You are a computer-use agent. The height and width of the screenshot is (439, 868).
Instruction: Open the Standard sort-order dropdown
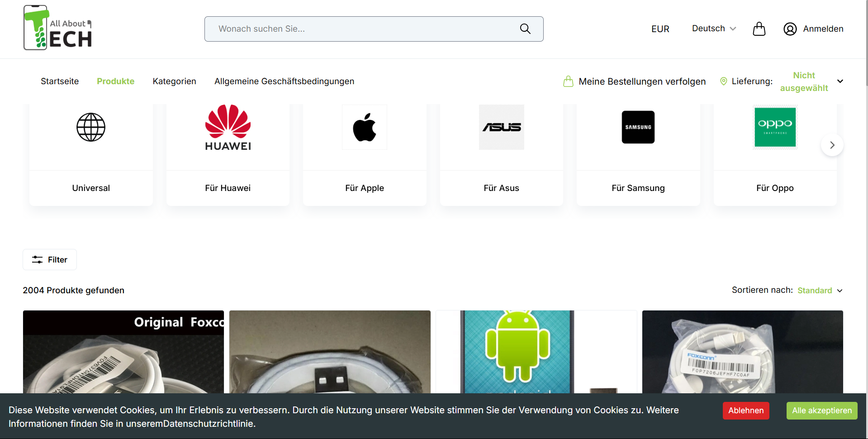820,291
